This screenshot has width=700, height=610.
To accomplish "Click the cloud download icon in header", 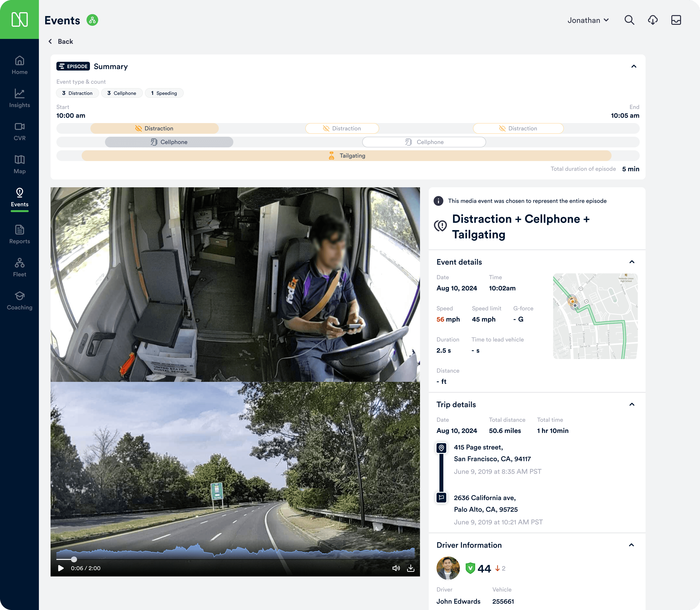I will (652, 20).
